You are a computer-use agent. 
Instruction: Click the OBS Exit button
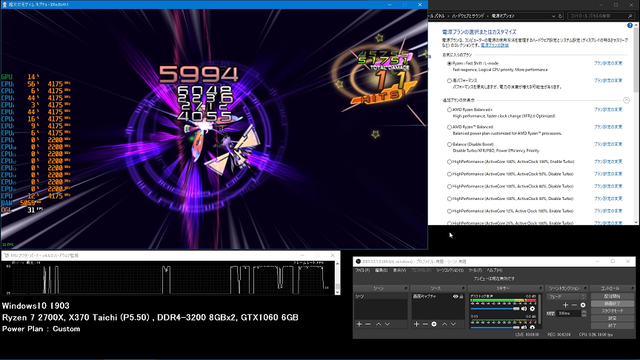coord(612,326)
